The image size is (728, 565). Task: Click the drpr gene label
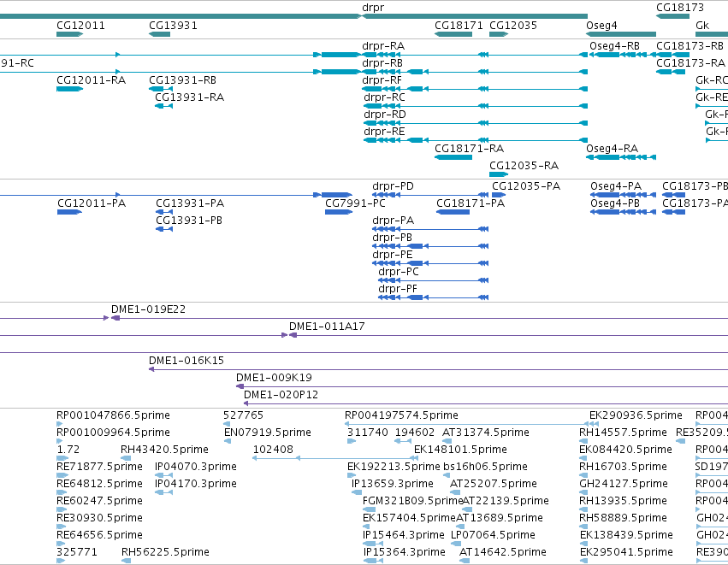pyautogui.click(x=373, y=8)
